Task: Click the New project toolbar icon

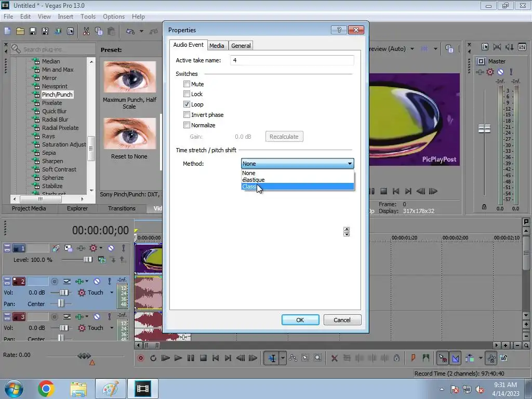Action: click(7, 31)
